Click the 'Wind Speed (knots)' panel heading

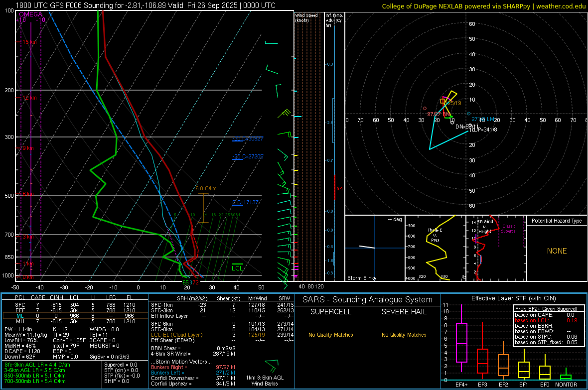pyautogui.click(x=306, y=18)
